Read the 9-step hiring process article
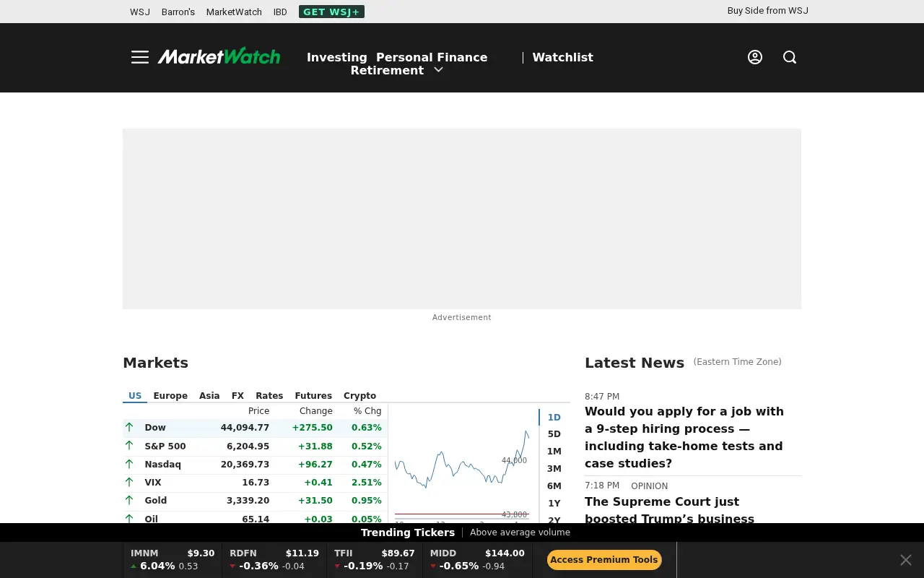Screen dimensions: 924x578 [684, 437]
